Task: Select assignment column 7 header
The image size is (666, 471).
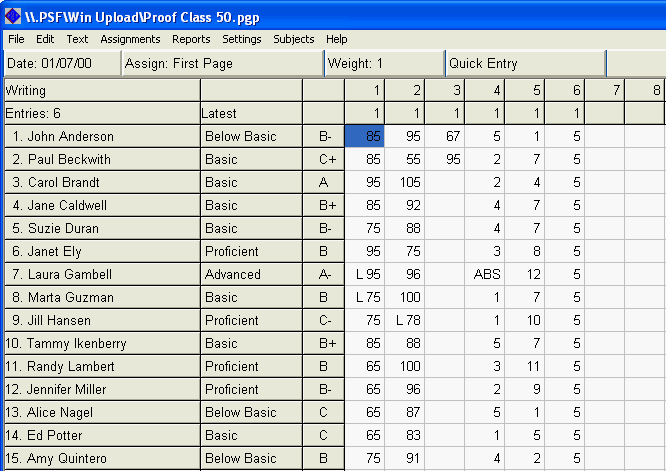Action: 604,90
